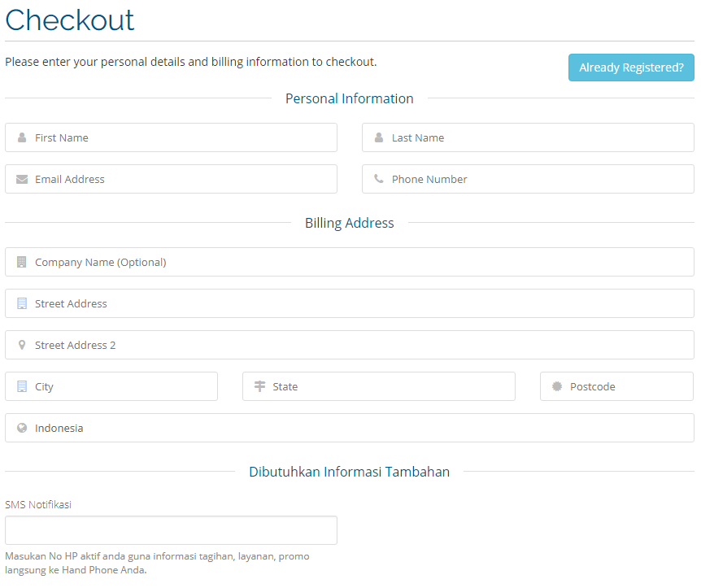Click the certificate icon beside Postcode
701x588 pixels.
tap(557, 386)
